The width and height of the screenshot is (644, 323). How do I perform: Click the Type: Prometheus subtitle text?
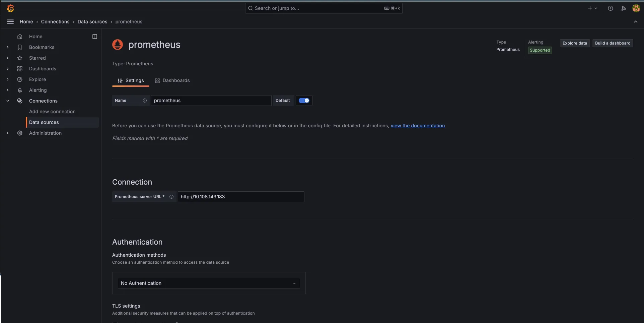[133, 64]
